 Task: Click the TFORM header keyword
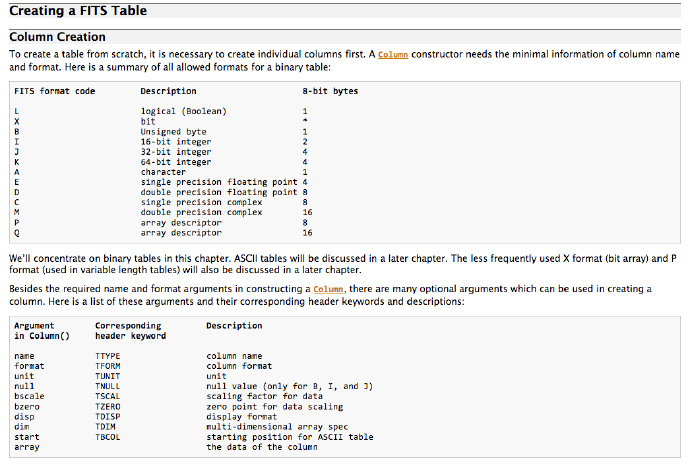click(x=107, y=365)
